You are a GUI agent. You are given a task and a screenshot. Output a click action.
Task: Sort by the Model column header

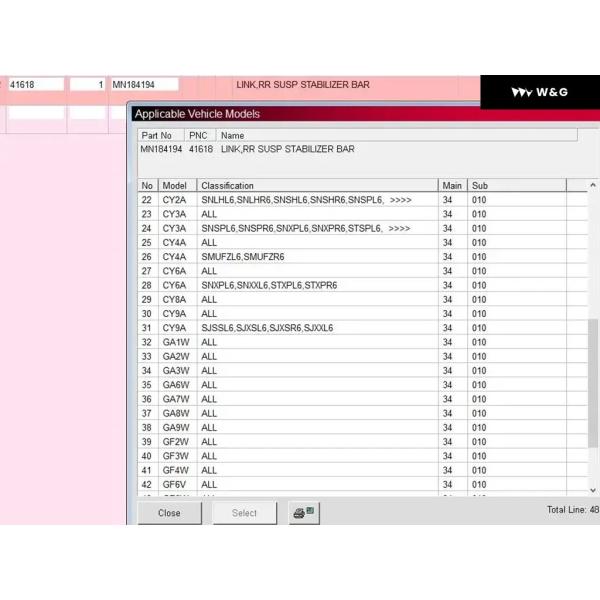point(177,186)
